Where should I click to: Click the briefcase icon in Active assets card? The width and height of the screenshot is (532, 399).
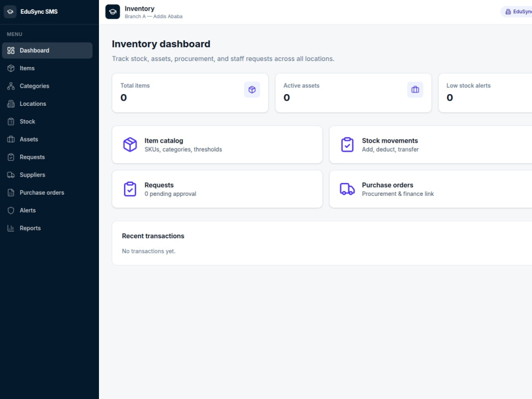[415, 89]
